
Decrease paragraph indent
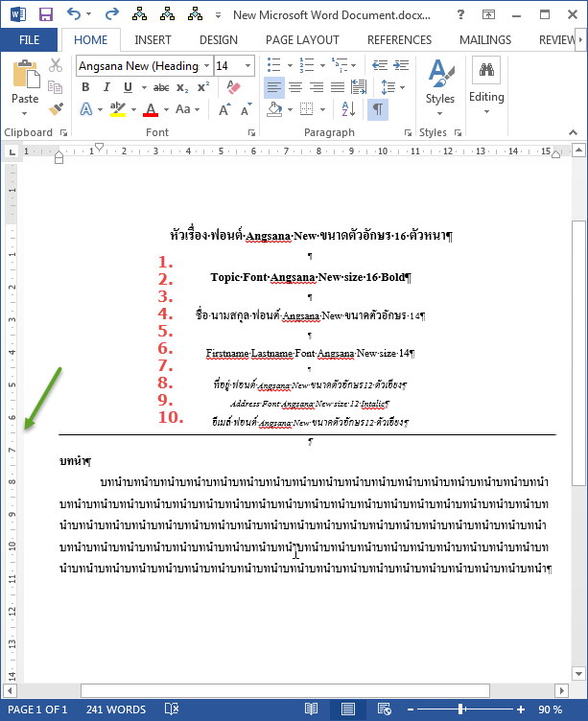pos(380,65)
